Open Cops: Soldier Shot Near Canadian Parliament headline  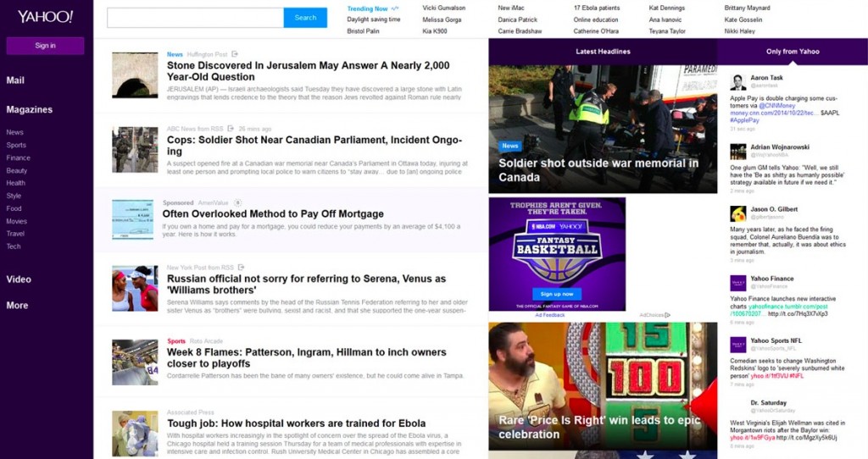[314, 146]
